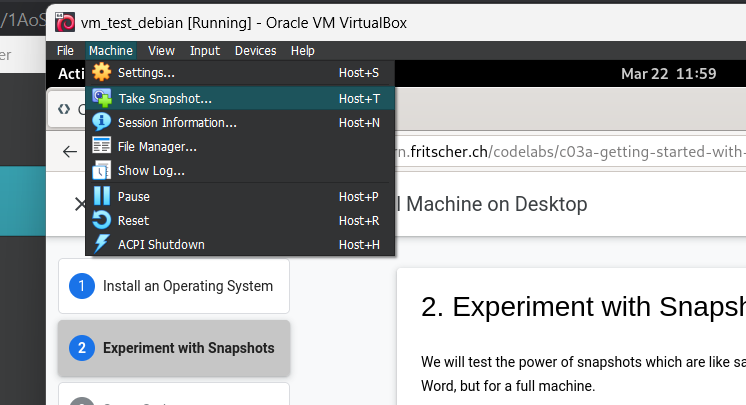The height and width of the screenshot is (405, 746).
Task: Click the Take Snapshot camera icon
Action: point(101,98)
